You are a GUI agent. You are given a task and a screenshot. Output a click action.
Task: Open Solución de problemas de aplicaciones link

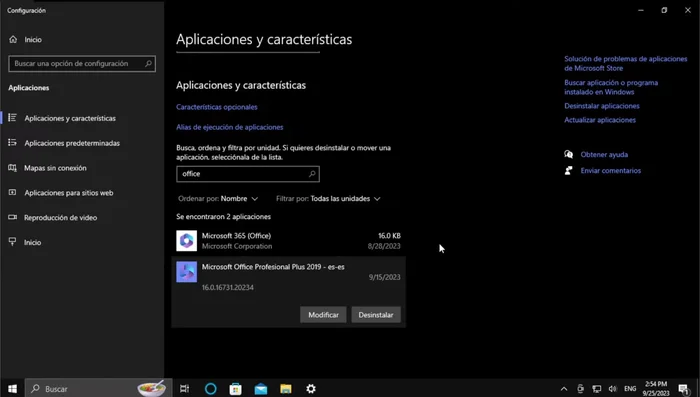[x=625, y=63]
